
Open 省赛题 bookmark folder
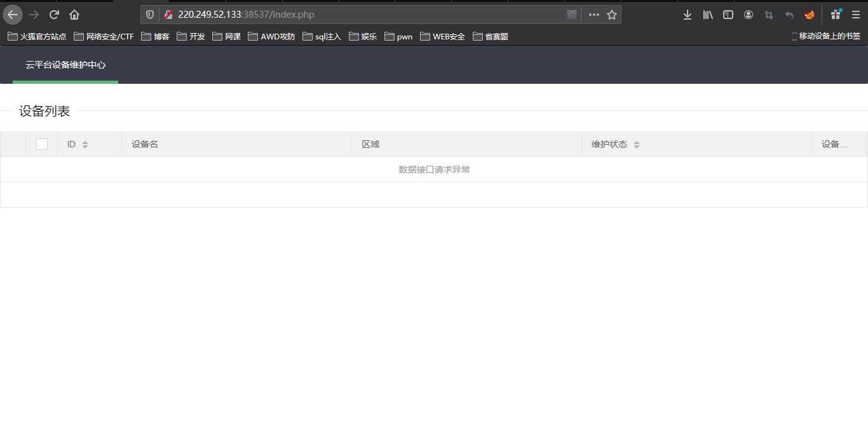[490, 37]
